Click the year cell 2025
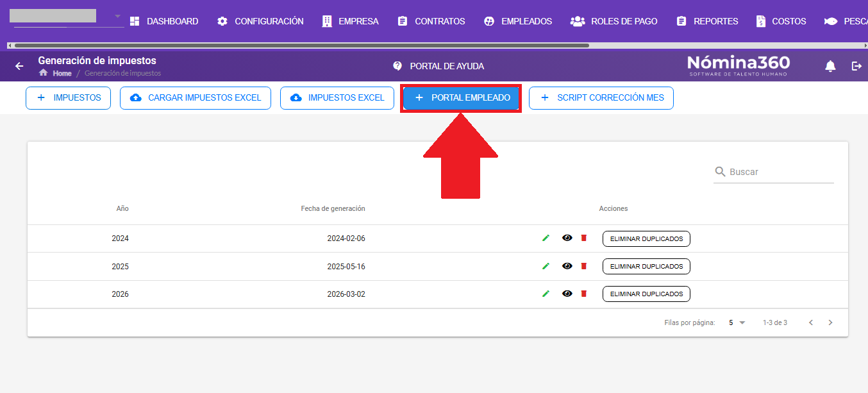 point(120,266)
